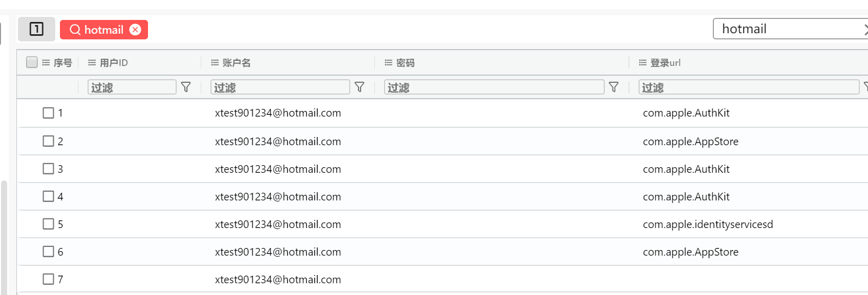868x295 pixels.
Task: Open funnel filter options for 用户ID
Action: [186, 87]
